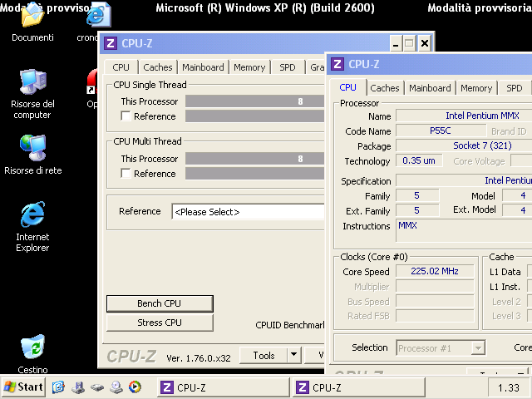Screen dimensions: 532x399
Task: Go to the Memory tab beside SPD in the benchmark window
Action: coord(249,67)
